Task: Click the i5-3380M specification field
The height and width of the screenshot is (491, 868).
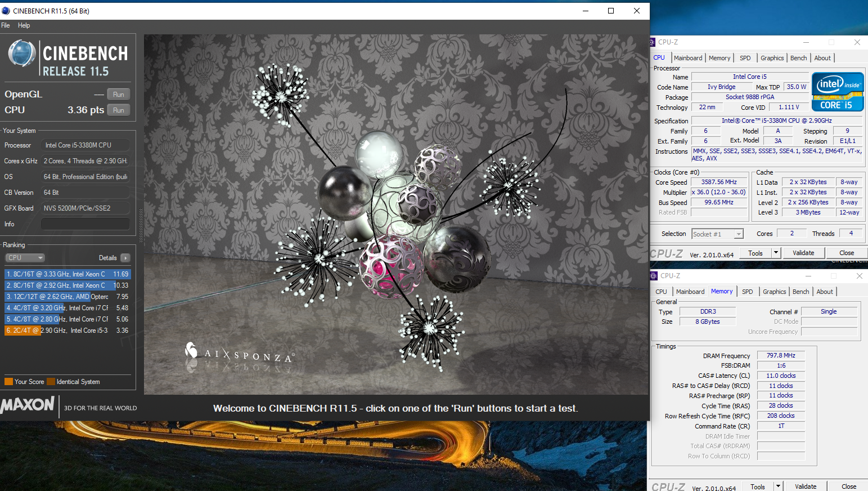Action: pos(777,120)
